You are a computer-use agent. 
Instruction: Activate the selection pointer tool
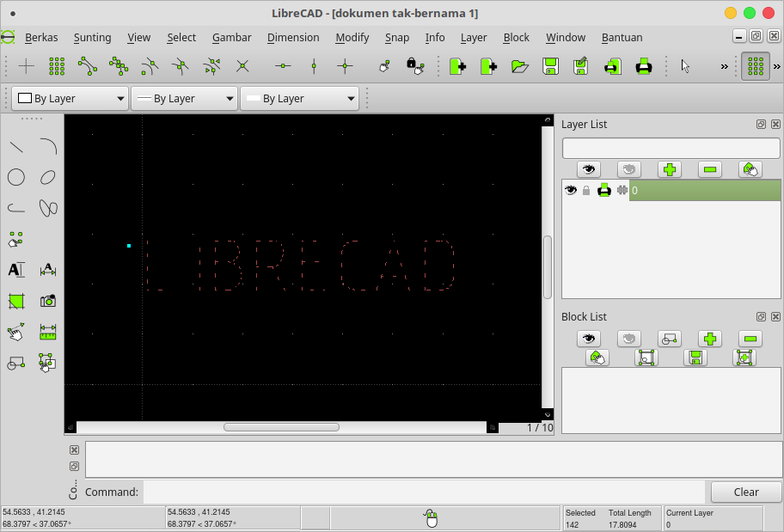685,66
